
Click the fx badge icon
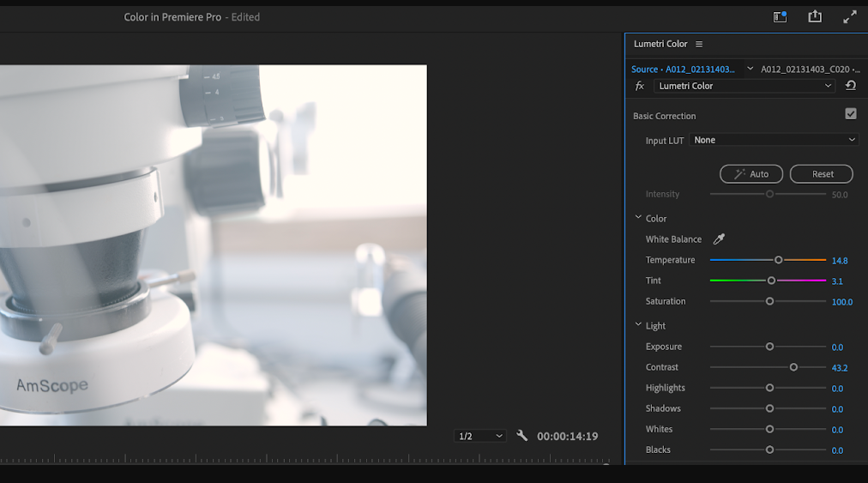click(x=640, y=86)
